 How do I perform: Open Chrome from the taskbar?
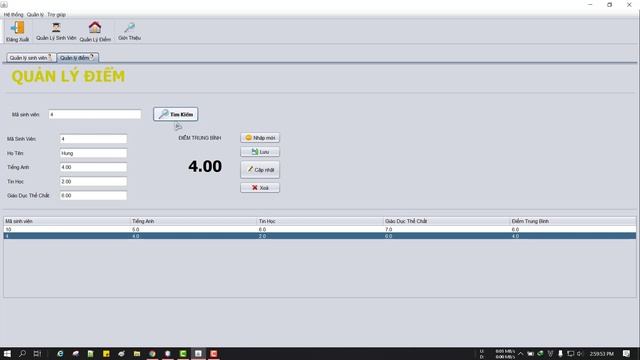pos(152,353)
